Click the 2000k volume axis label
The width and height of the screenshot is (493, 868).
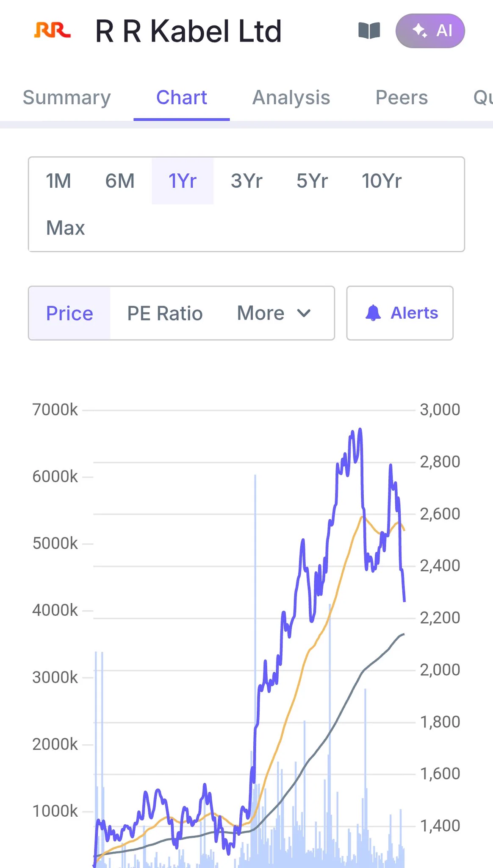[55, 744]
